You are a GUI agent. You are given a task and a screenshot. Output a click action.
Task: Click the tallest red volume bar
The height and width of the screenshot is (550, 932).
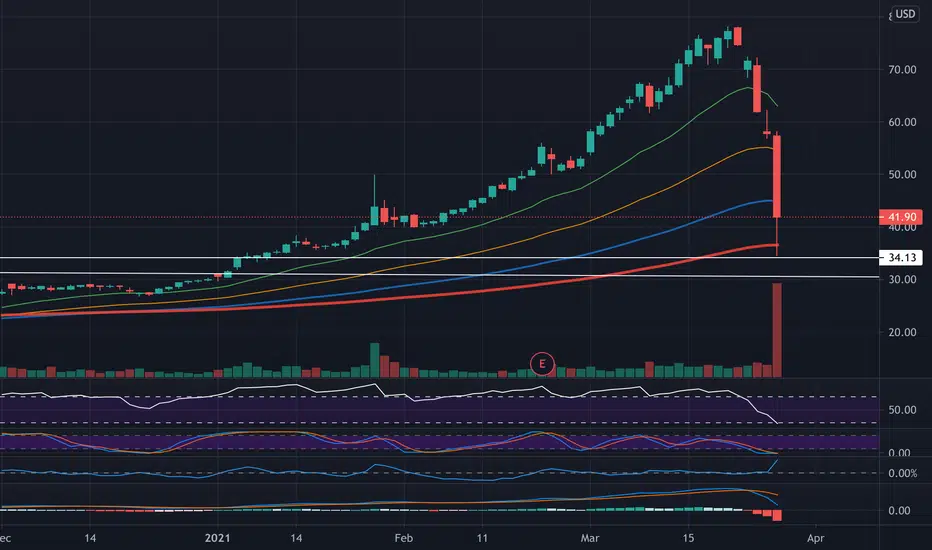click(x=777, y=330)
